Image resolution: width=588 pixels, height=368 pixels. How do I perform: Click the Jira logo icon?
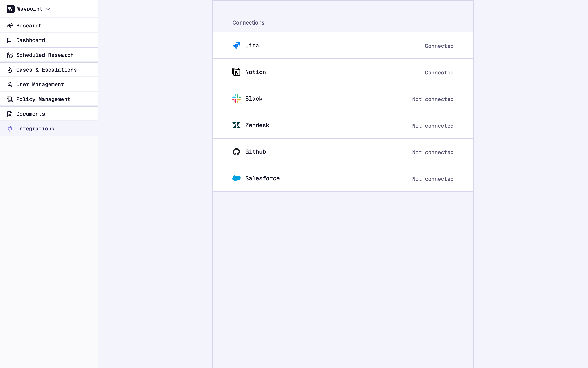point(236,46)
